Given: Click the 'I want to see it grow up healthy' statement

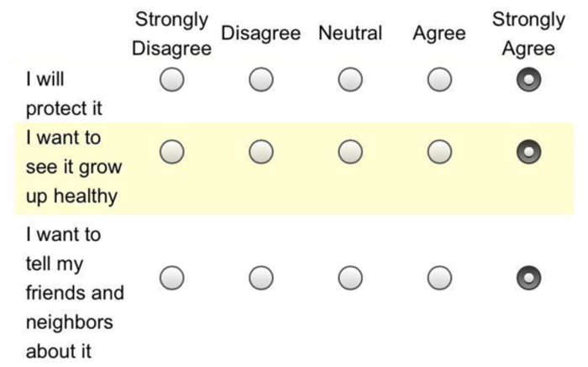Looking at the screenshot, I should point(72,166).
